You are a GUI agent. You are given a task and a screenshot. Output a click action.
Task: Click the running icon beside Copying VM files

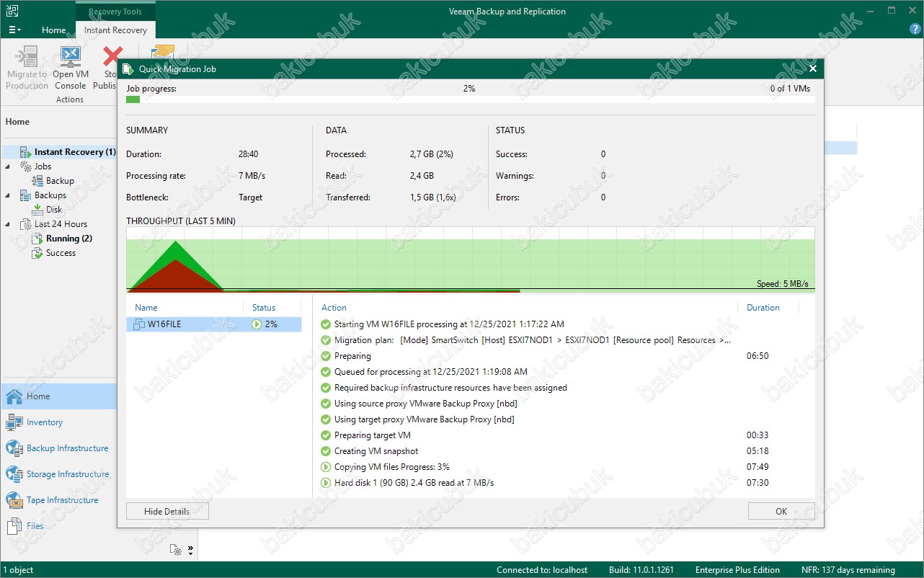[326, 467]
